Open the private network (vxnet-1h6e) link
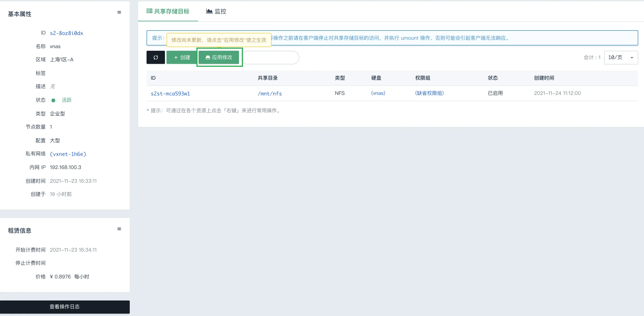 pos(68,154)
